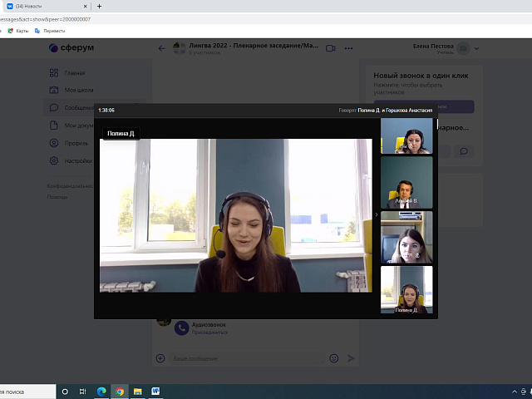Select the Профиль sidebar item
Viewport: 532px width, 399px height.
point(76,143)
